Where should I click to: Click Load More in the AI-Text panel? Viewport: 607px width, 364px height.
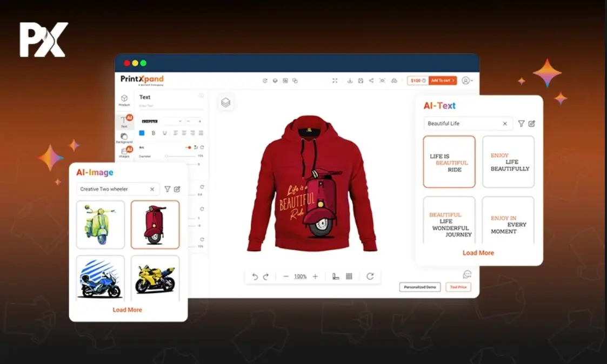478,253
